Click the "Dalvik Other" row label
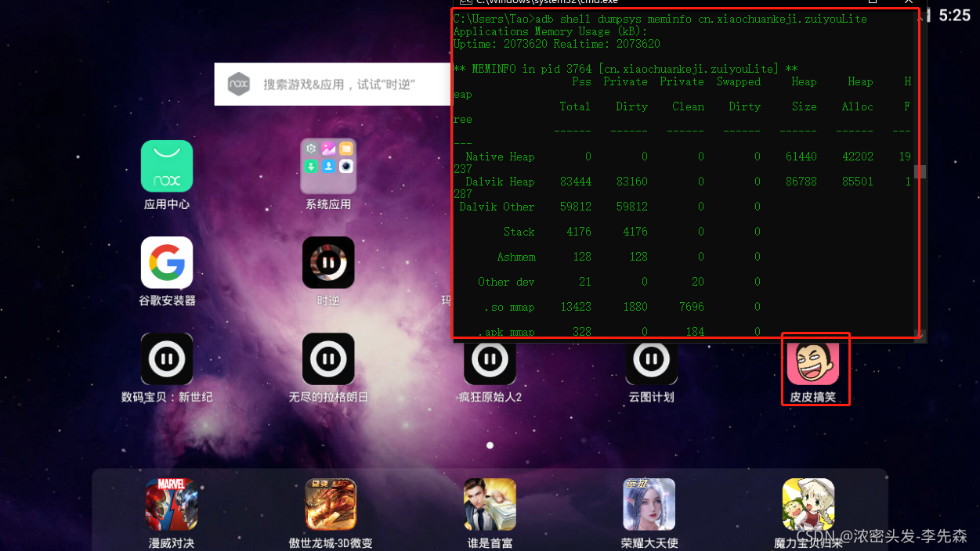The height and width of the screenshot is (551, 980). click(497, 207)
